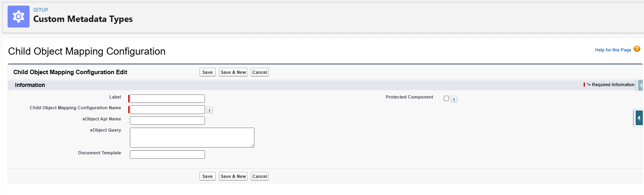This screenshot has width=644, height=195.
Task: Click inside the sObject Query text area
Action: pos(192,138)
